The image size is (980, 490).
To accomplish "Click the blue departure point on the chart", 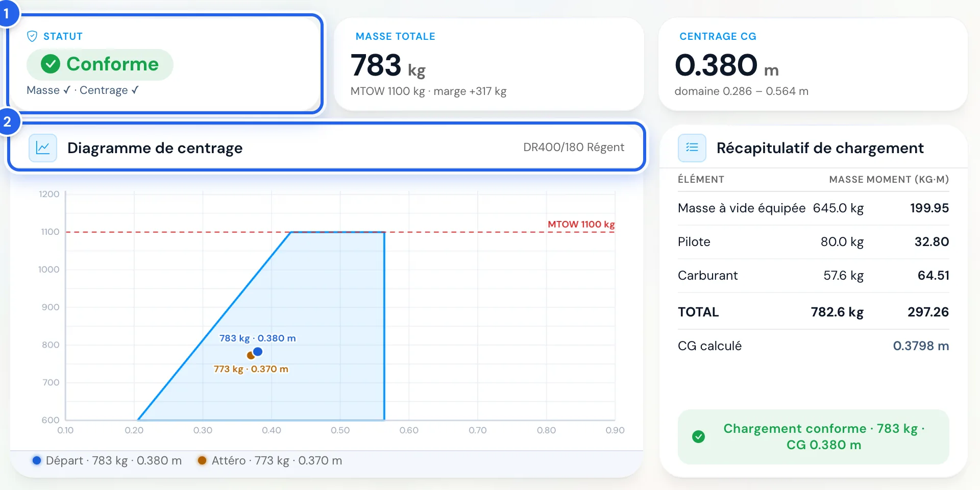I will pos(258,352).
